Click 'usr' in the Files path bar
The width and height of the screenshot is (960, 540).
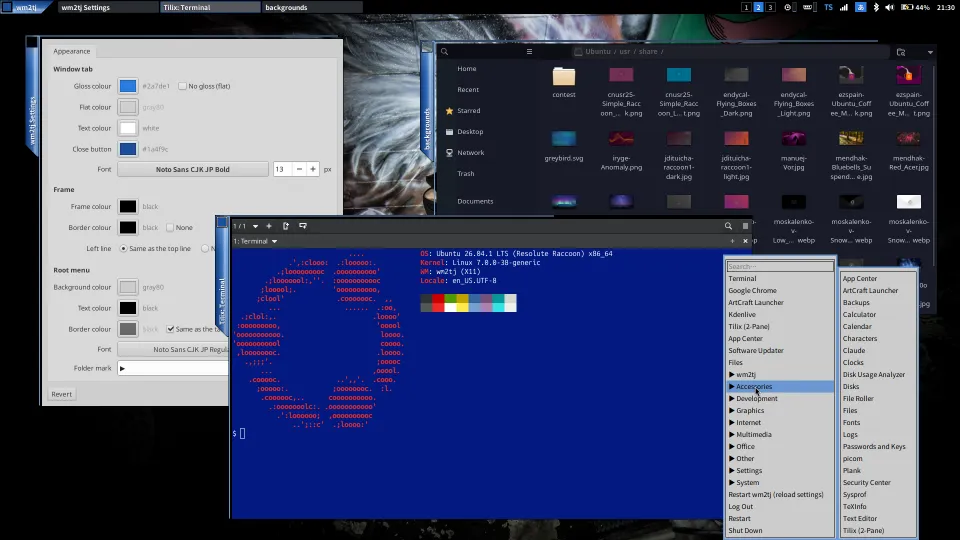point(624,51)
